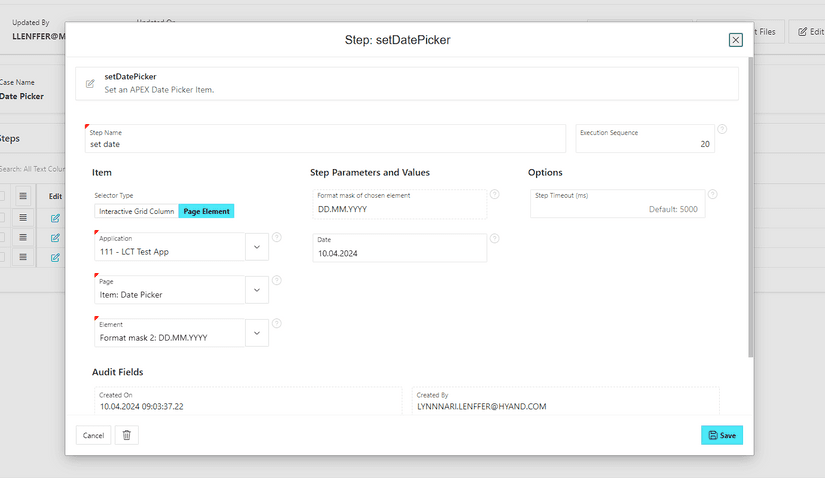Select Page Element selector type
Screen dimensions: 825x478
pyautogui.click(x=206, y=211)
